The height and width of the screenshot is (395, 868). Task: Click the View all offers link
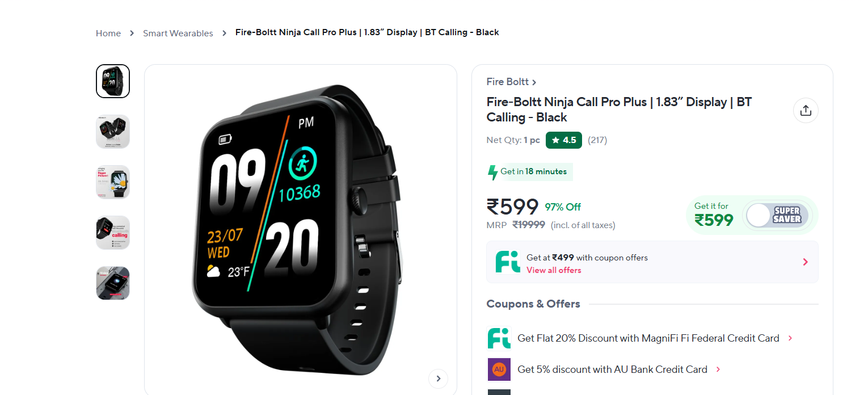[x=554, y=270]
